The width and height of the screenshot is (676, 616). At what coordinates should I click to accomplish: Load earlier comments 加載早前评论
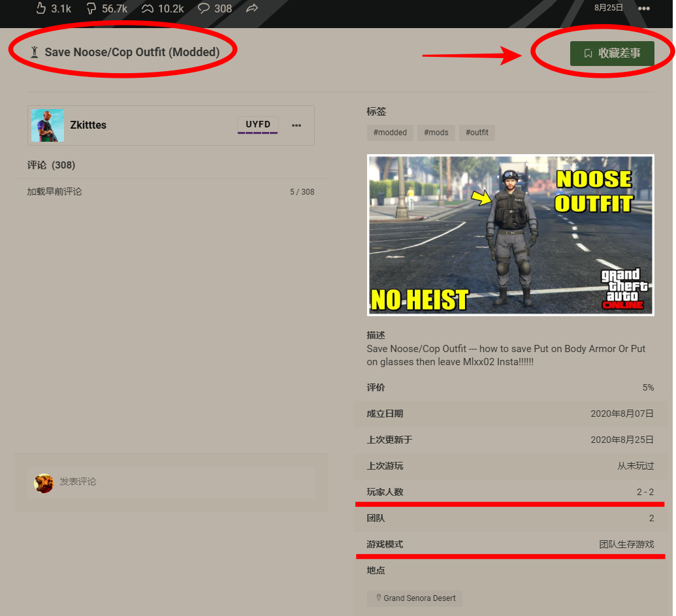tap(54, 191)
